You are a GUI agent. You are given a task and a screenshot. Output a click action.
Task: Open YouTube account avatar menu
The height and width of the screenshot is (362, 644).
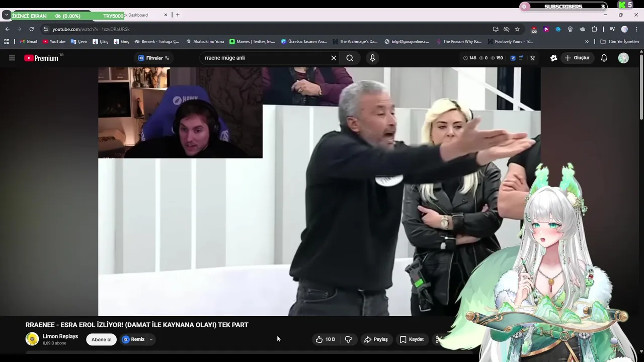623,58
